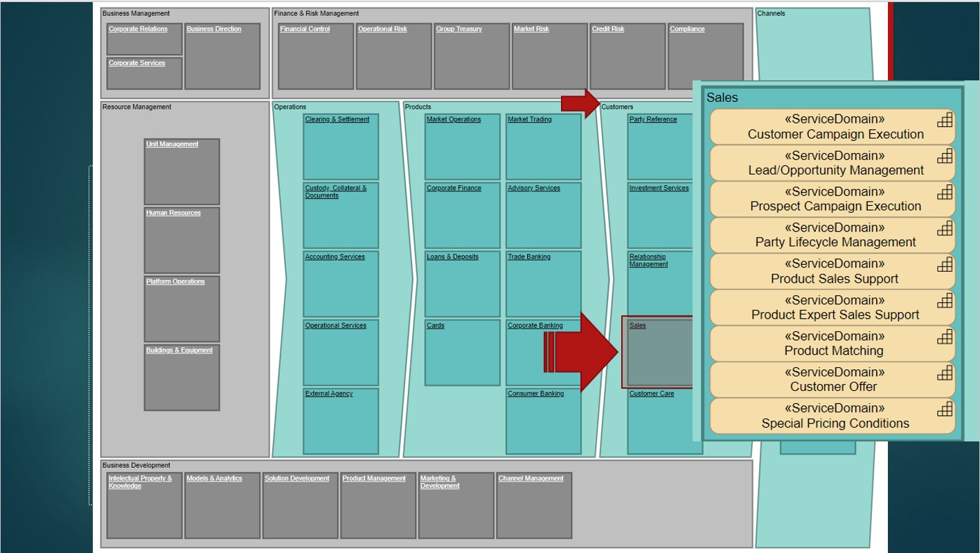This screenshot has width=980, height=553.
Task: Open Custody, Collateral & Documents link
Action: (336, 191)
